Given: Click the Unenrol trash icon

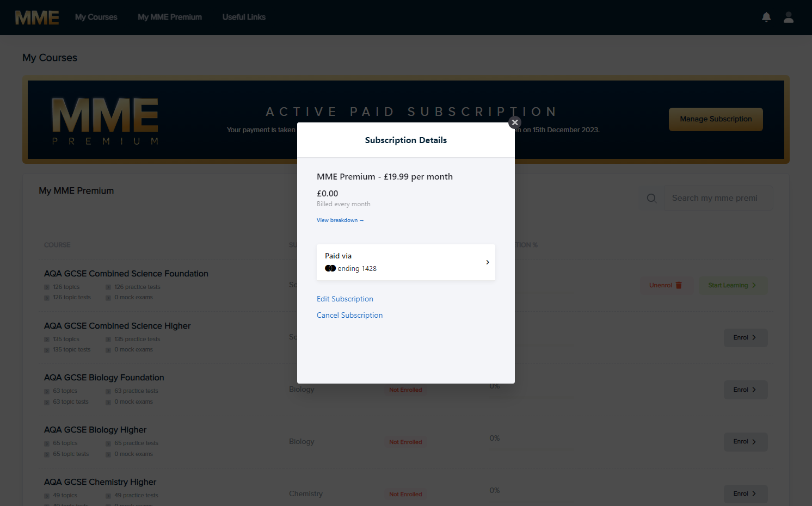Looking at the screenshot, I should click(679, 285).
